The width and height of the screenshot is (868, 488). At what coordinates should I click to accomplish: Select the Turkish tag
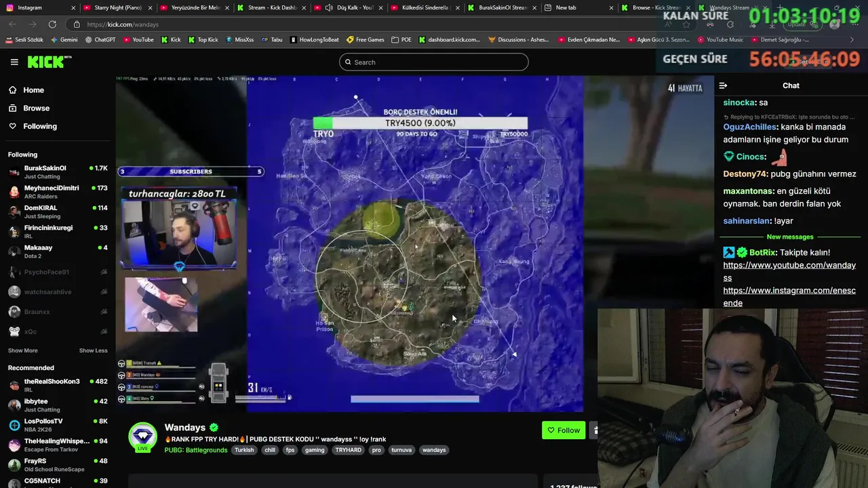tap(244, 450)
